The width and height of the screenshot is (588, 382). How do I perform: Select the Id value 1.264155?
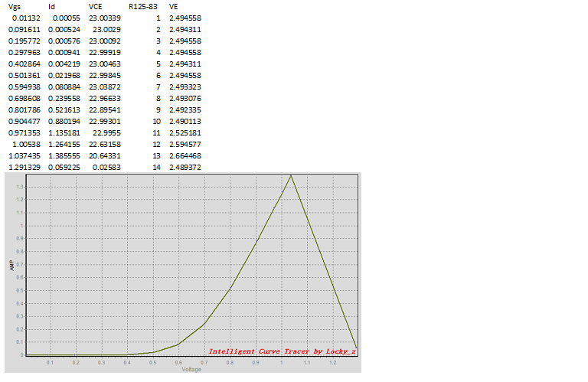click(x=64, y=145)
